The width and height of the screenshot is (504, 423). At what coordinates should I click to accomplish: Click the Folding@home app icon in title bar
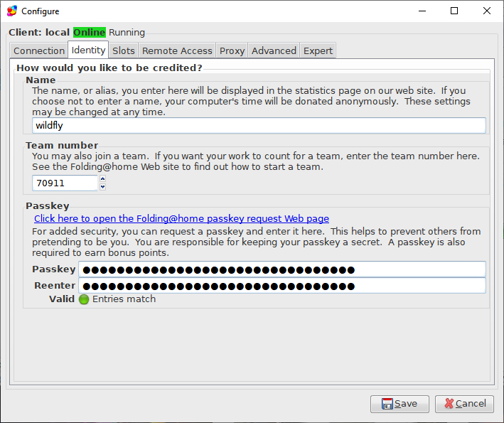point(12,11)
